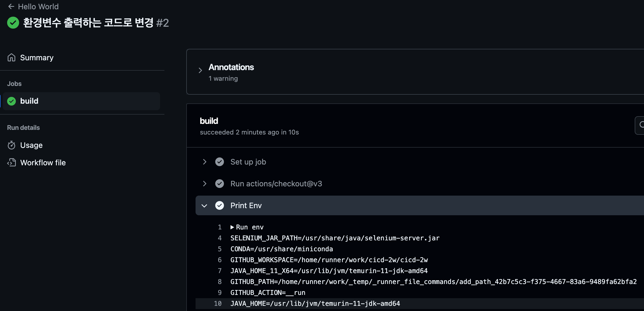The image size is (644, 311).
Task: Open the Workflow file link
Action: (43, 163)
